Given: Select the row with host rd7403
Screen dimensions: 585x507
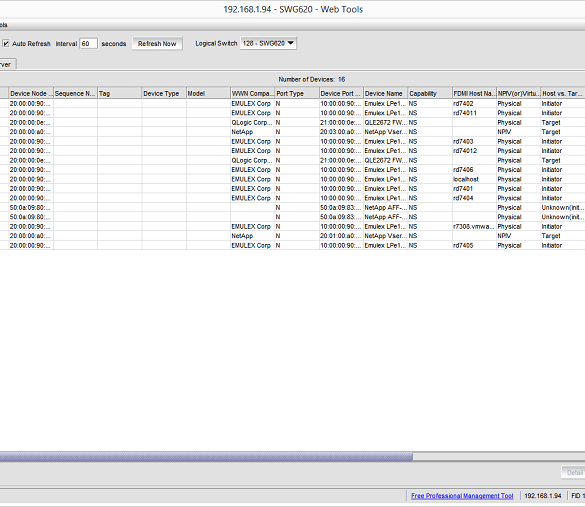Looking at the screenshot, I should (x=292, y=141).
